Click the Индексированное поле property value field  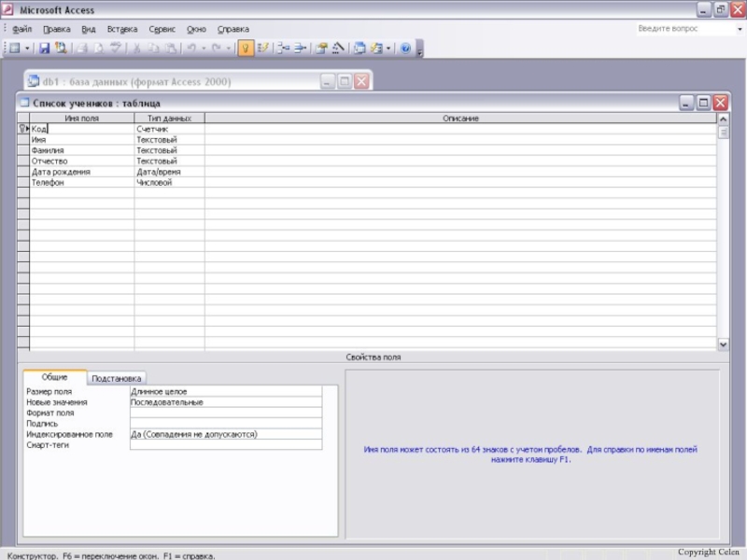[226, 434]
